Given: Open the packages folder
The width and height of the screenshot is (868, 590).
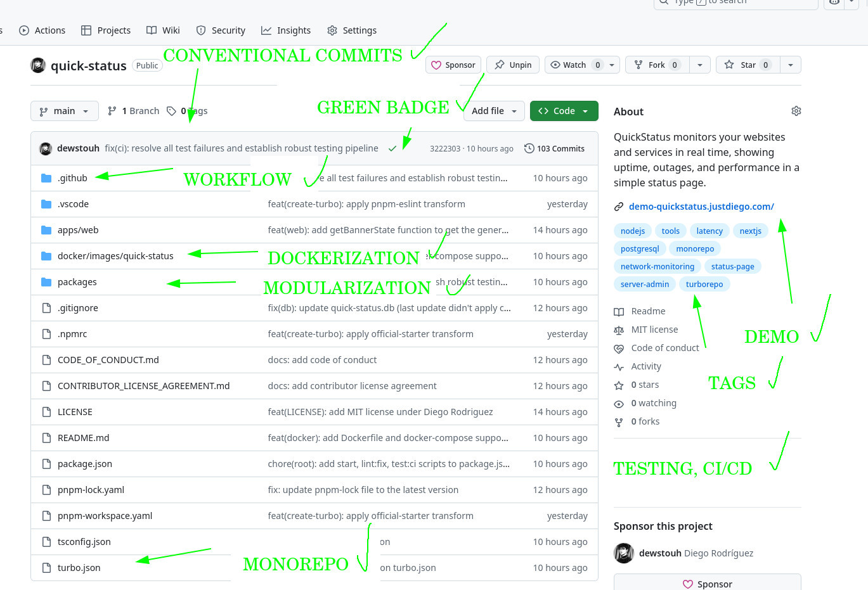Looking at the screenshot, I should [x=77, y=282].
